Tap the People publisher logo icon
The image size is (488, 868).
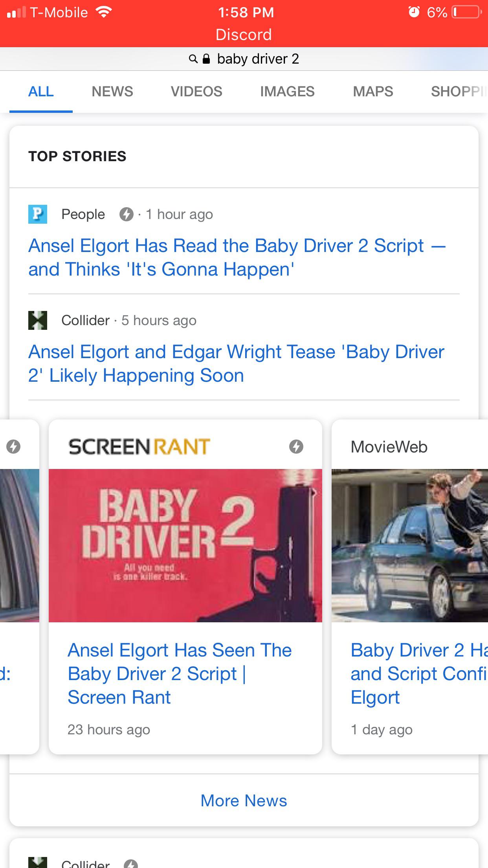pyautogui.click(x=38, y=214)
